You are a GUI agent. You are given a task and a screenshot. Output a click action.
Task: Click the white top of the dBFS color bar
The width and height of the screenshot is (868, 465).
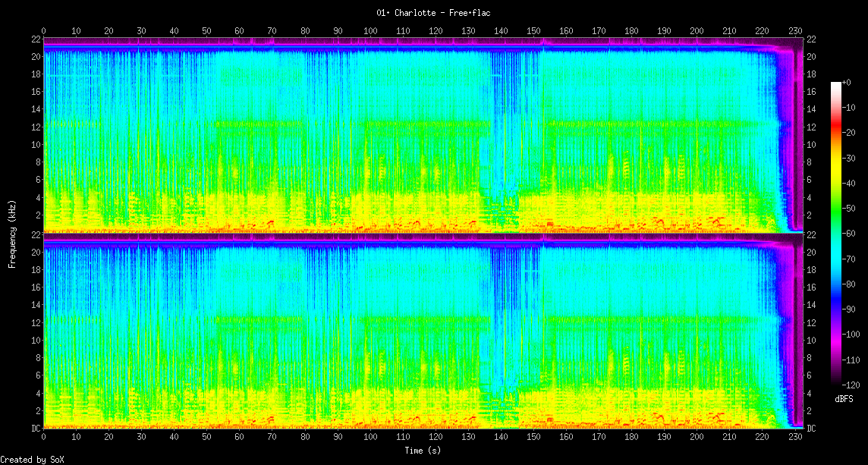[835, 85]
